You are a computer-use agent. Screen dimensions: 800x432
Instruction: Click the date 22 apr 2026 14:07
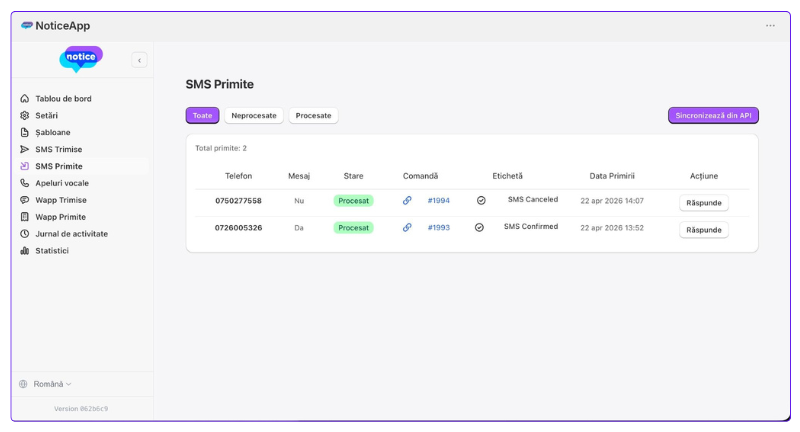[x=612, y=200]
